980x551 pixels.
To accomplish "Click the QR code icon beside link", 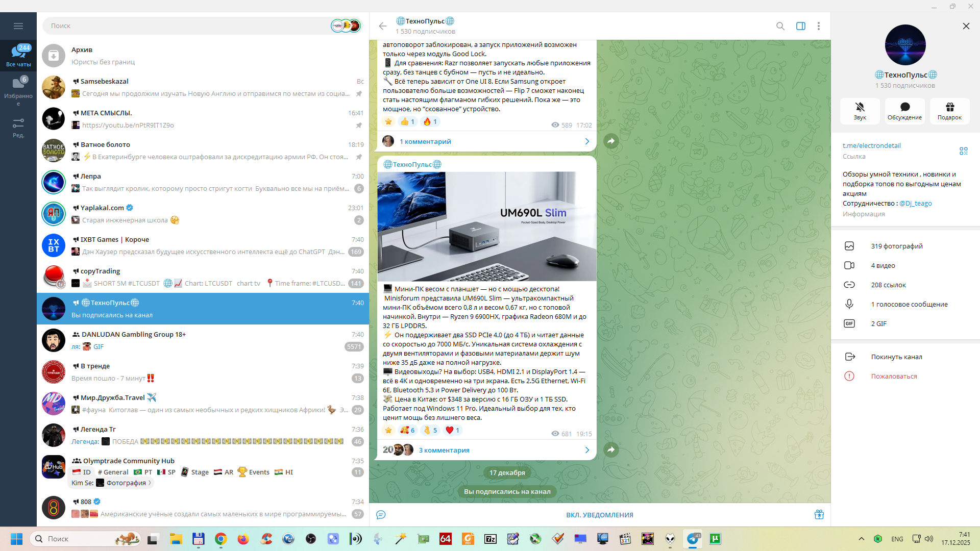I will (x=963, y=151).
